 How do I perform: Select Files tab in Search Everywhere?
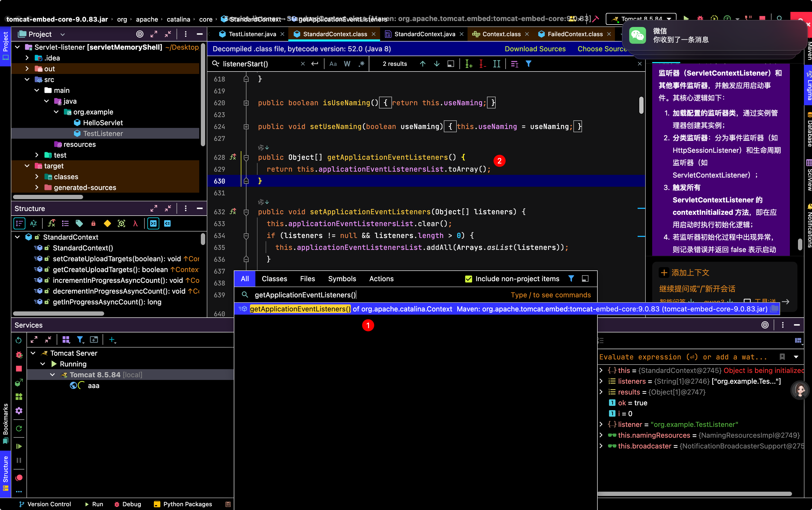pyautogui.click(x=307, y=279)
